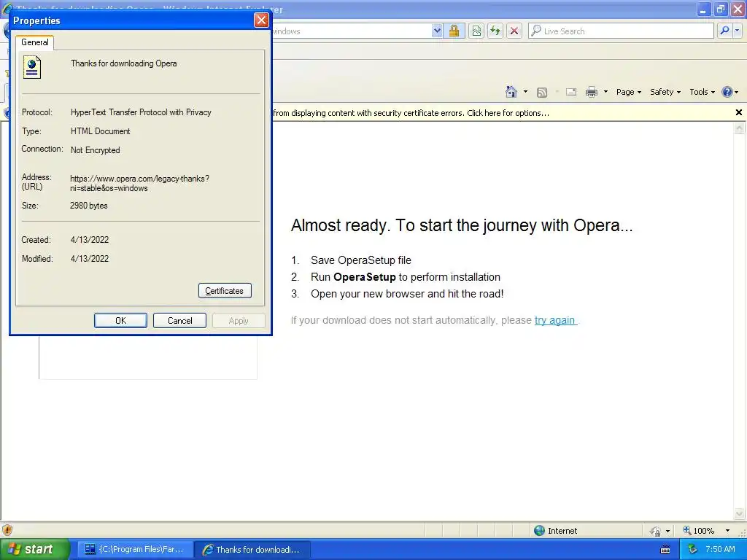
Task: Click the network tray icon
Action: click(x=692, y=549)
